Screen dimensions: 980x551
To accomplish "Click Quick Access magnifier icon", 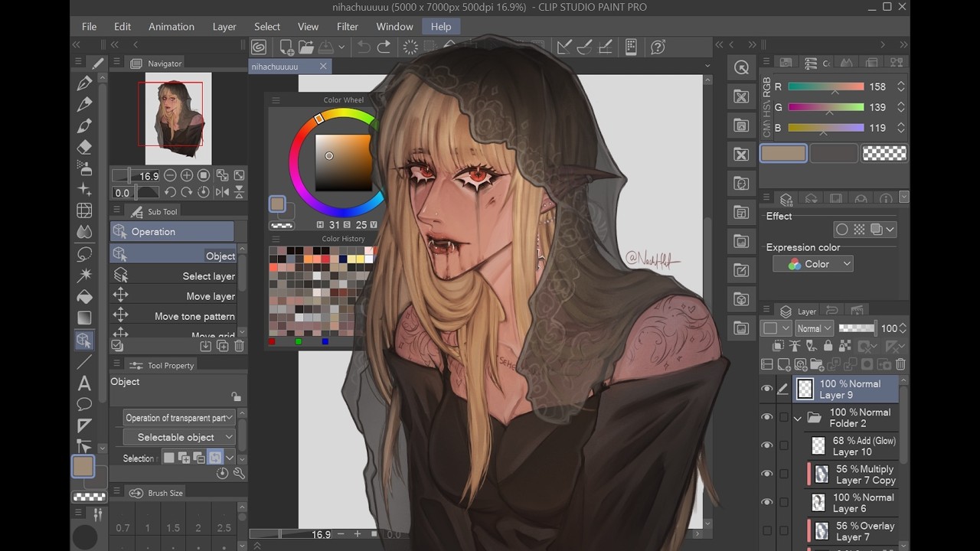I will coord(741,67).
